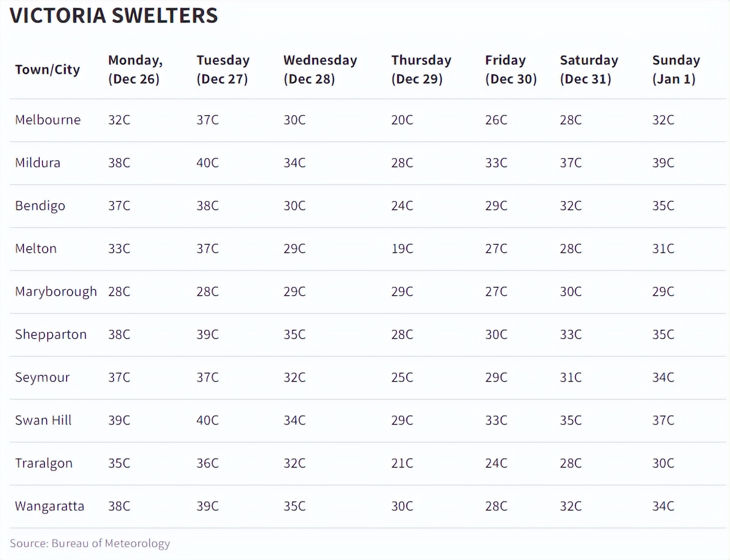The width and height of the screenshot is (730, 560).
Task: Click the Bendigo row label
Action: 40,206
